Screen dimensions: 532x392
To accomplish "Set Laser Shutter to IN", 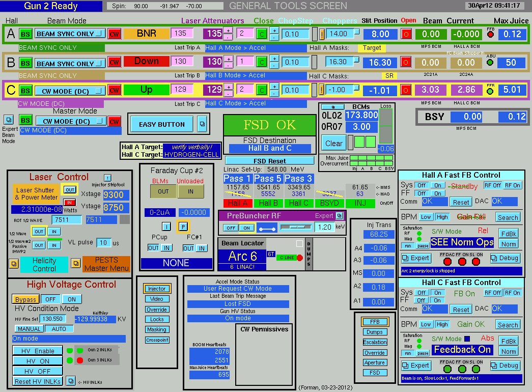I will click(x=69, y=203).
